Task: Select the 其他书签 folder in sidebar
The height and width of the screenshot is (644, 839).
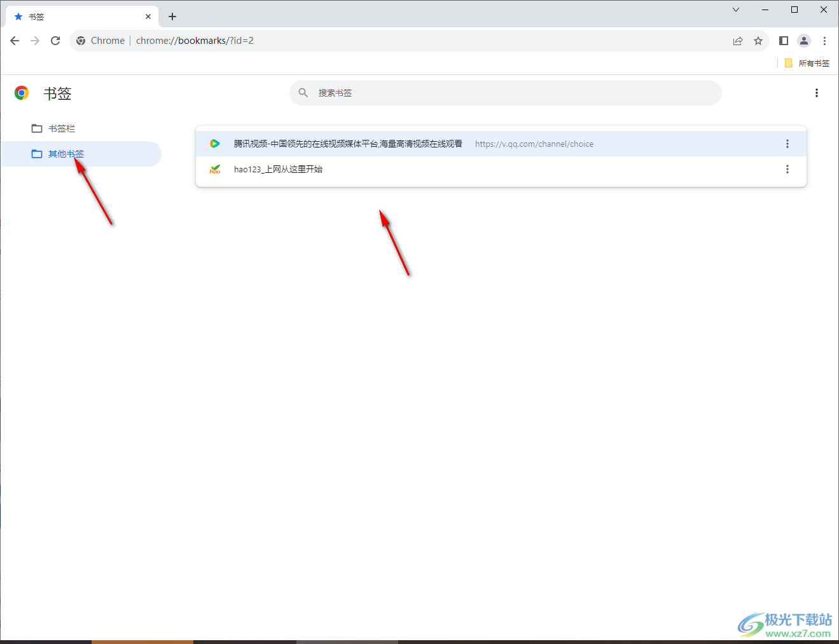Action: click(81, 154)
